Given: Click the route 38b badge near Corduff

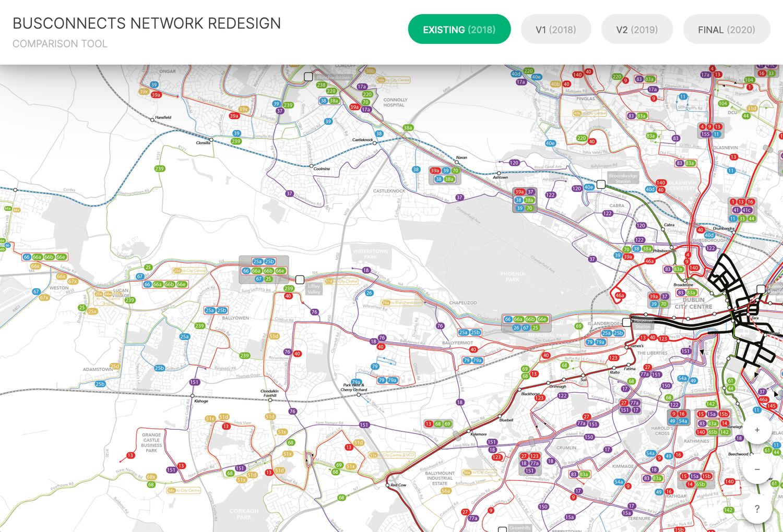Looking at the screenshot, I should 370,71.
